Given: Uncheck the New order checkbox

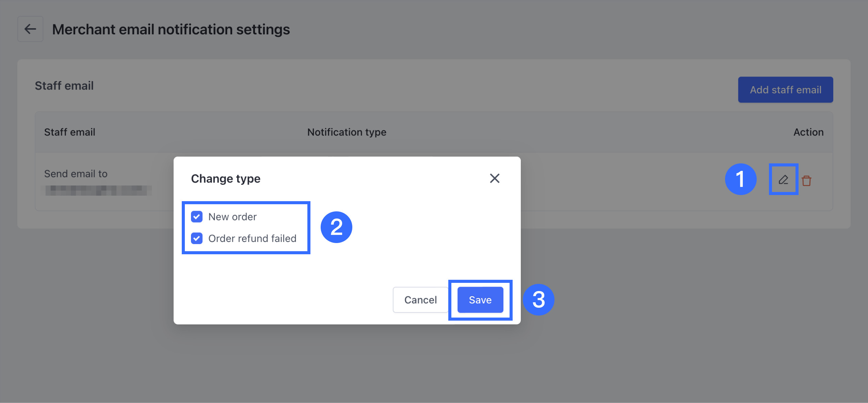Looking at the screenshot, I should click(197, 217).
